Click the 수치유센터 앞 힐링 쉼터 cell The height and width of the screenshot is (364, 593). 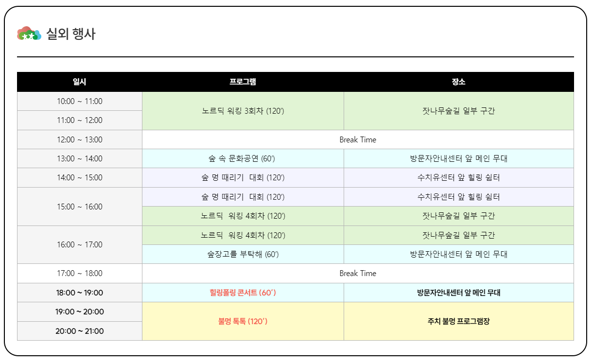(458, 177)
